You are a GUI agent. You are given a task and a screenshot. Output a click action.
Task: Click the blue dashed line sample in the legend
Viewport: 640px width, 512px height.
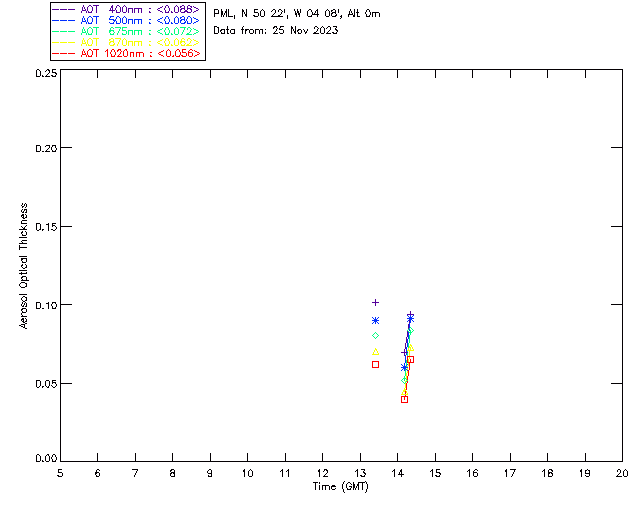tap(64, 20)
